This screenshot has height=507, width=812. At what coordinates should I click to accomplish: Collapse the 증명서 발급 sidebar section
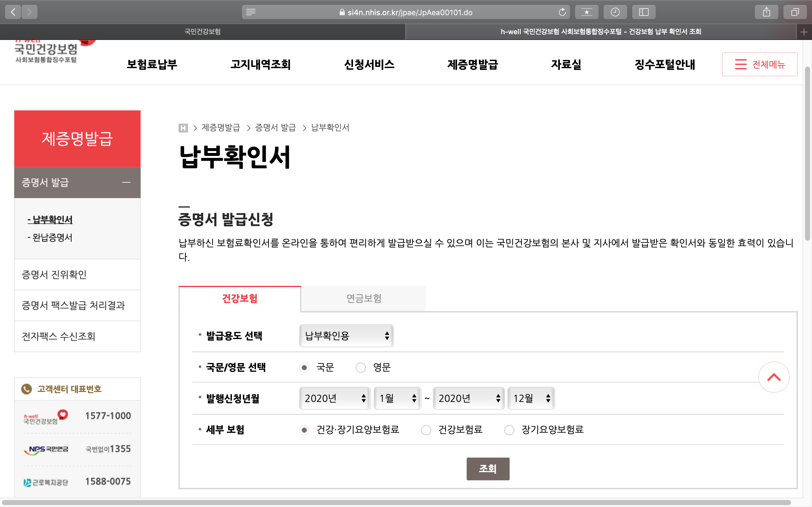(x=126, y=183)
